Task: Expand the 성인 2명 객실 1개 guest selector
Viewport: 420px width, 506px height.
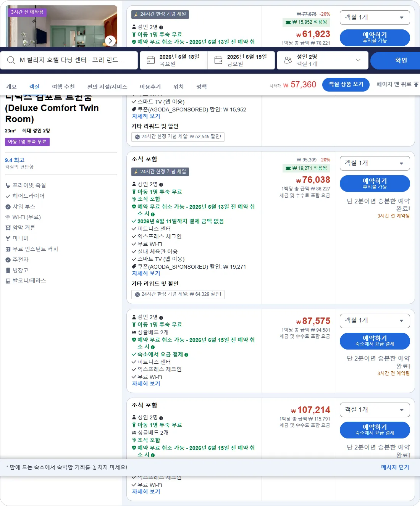Action: click(323, 60)
